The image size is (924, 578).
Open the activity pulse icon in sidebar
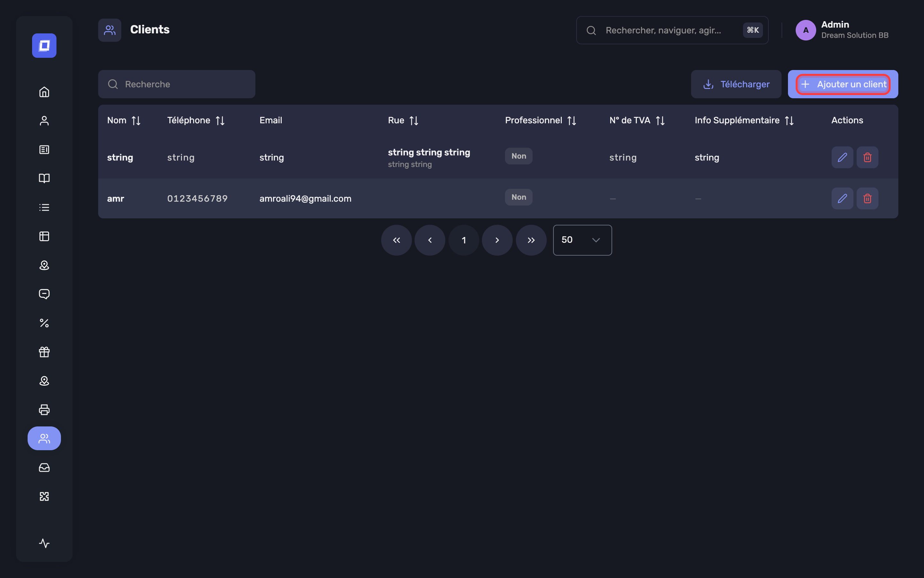pyautogui.click(x=44, y=543)
